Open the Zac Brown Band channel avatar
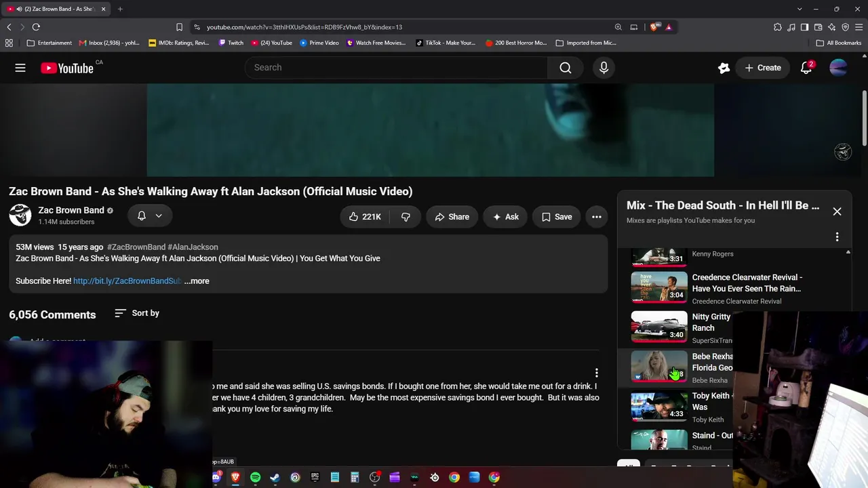The image size is (868, 488). (20, 216)
